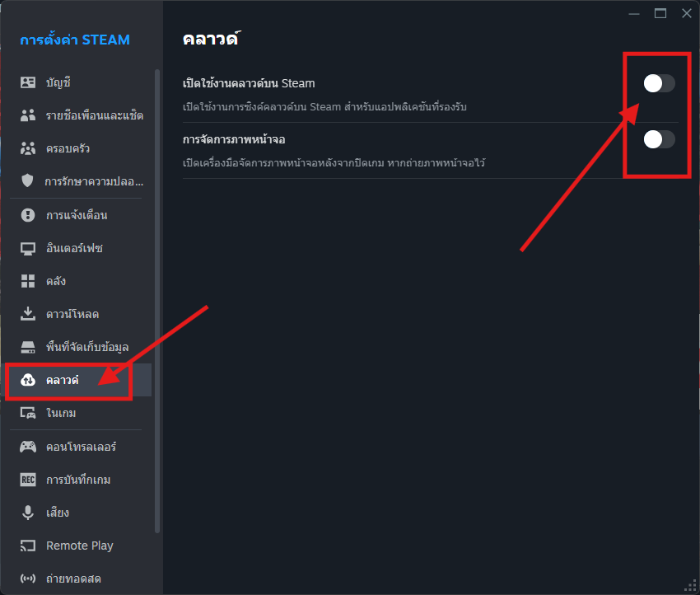Click the Library (คลัง) grid icon
The height and width of the screenshot is (595, 700).
point(28,281)
